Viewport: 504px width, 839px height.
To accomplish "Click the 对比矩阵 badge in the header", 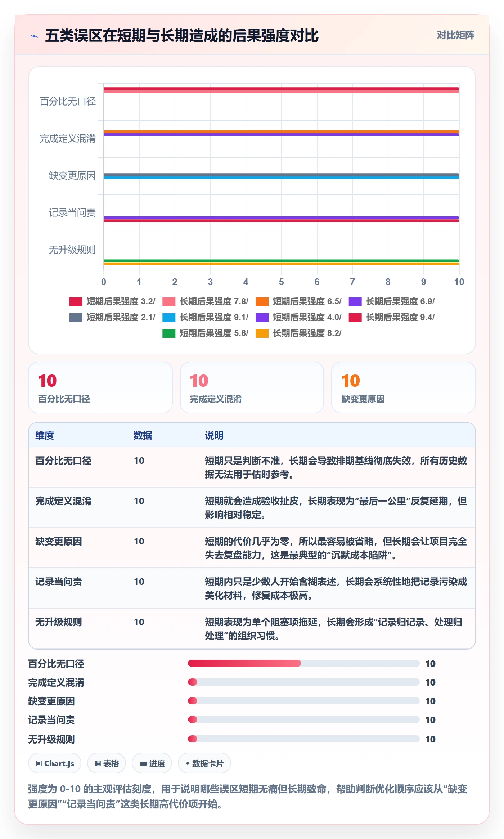I will [x=455, y=35].
